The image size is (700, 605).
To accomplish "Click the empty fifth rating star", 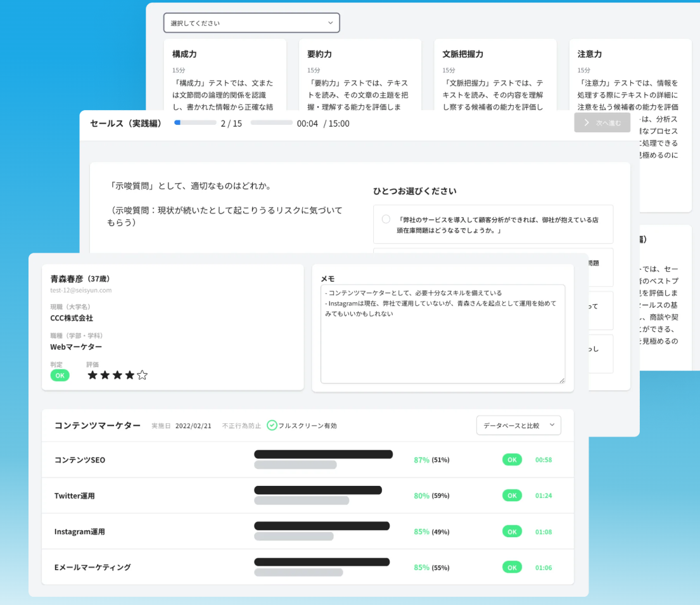I will tap(143, 375).
